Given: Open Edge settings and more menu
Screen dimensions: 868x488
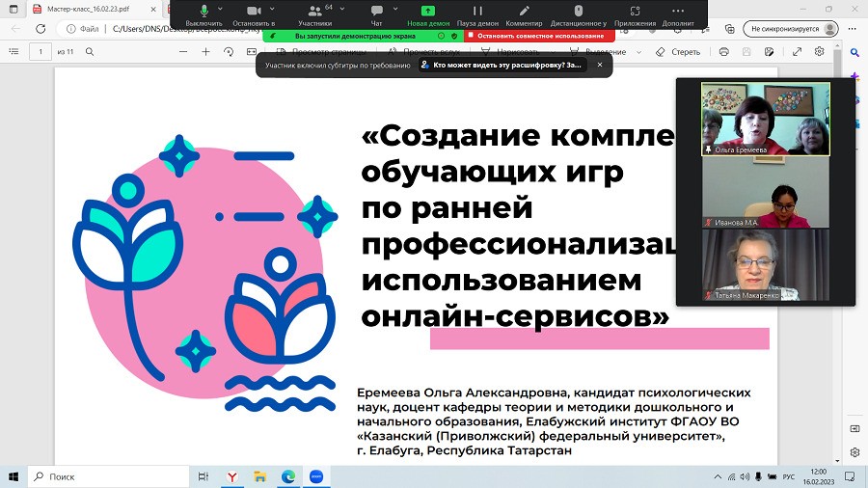Looking at the screenshot, I should click(852, 29).
